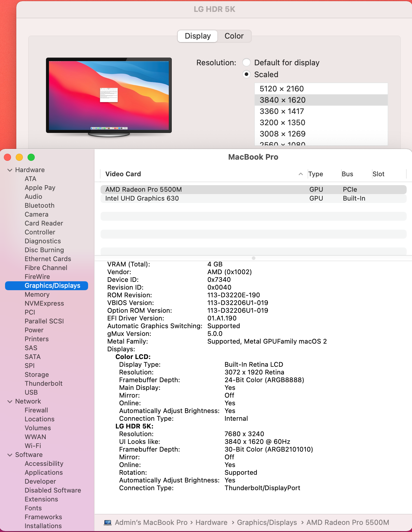The image size is (412, 532).
Task: Open Disc Burning in the sidebar
Action: point(44,250)
